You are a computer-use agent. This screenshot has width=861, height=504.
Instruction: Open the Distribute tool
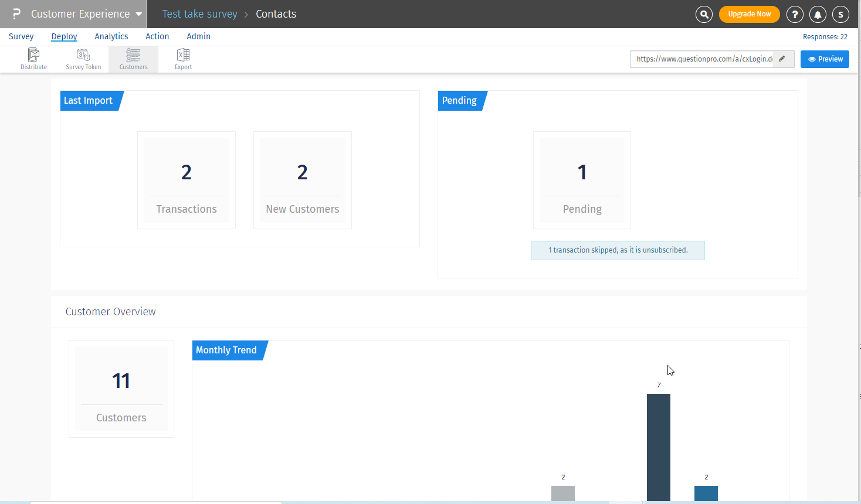(x=33, y=59)
